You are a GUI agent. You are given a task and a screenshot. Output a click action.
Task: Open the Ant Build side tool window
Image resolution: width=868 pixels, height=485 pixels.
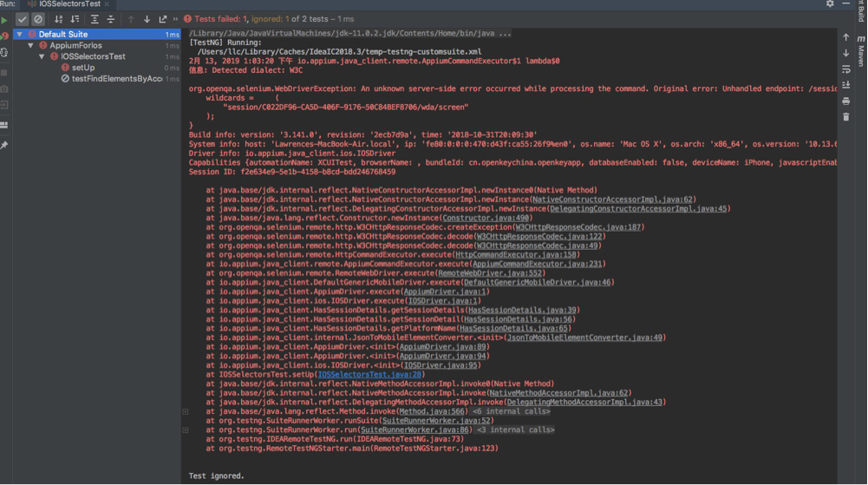(861, 11)
